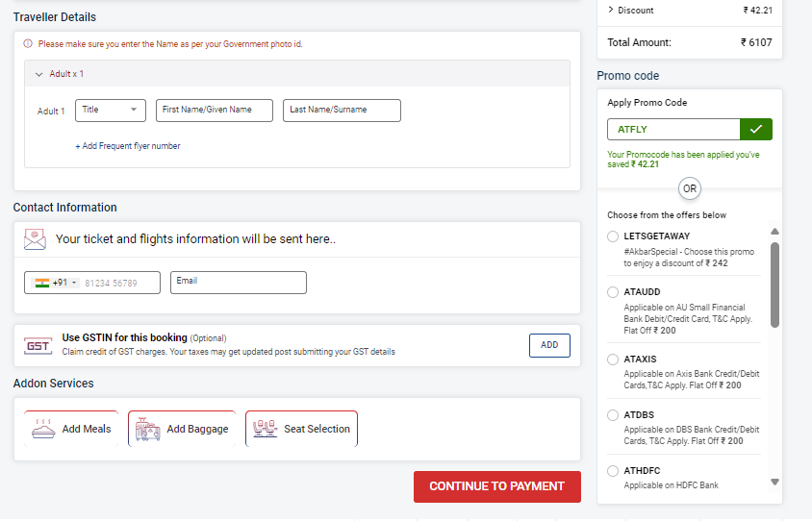Screen dimensions: 812x521
Task: Click the GST badge icon
Action: point(38,346)
